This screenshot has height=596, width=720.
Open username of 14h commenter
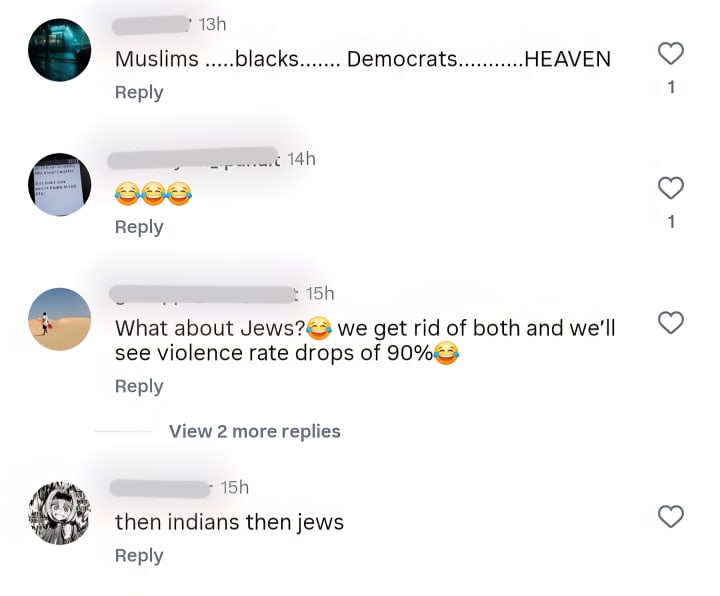tap(193, 159)
